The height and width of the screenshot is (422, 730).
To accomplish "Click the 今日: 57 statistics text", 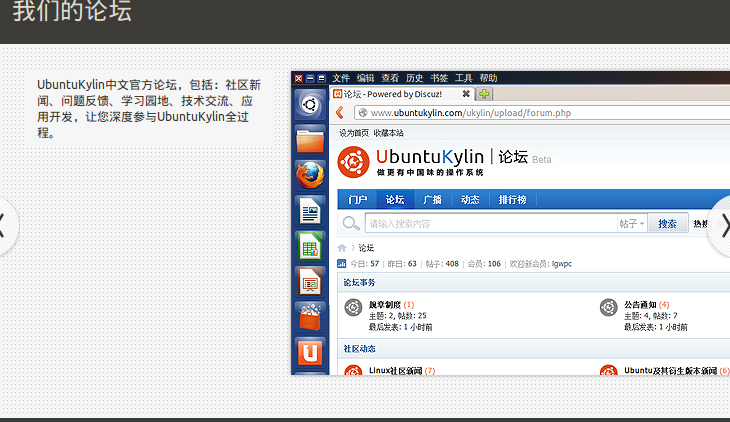I will 365,264.
